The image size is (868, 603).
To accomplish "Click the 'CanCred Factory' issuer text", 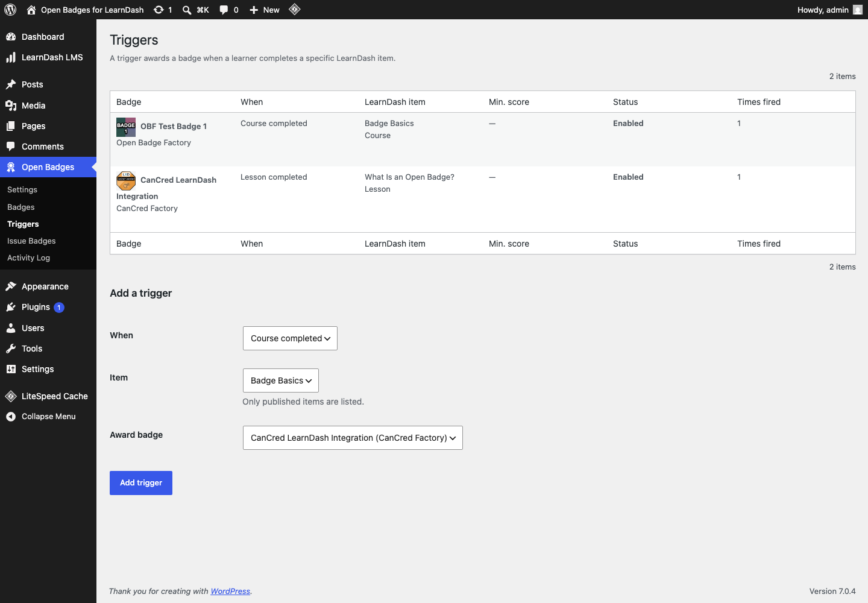I will 147,209.
